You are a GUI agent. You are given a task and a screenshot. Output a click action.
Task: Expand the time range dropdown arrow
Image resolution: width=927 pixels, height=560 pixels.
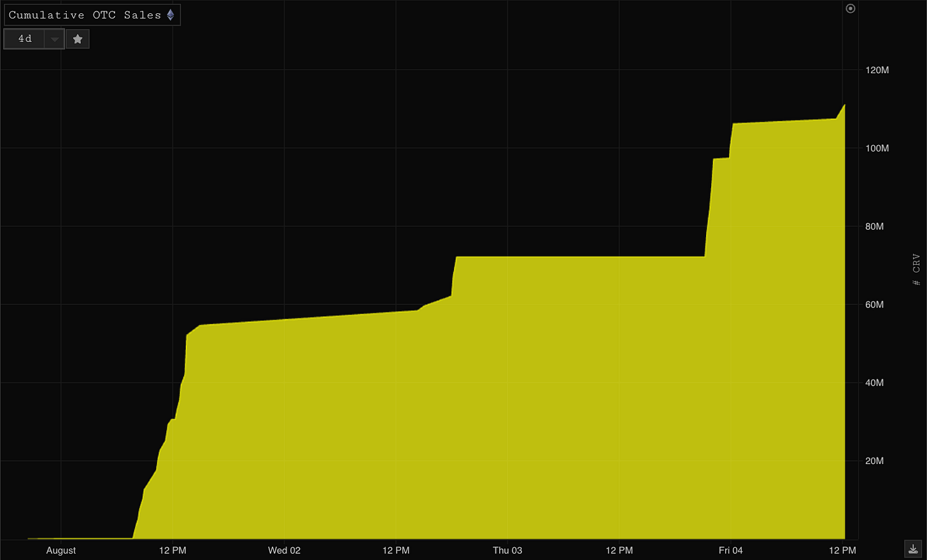pos(55,39)
